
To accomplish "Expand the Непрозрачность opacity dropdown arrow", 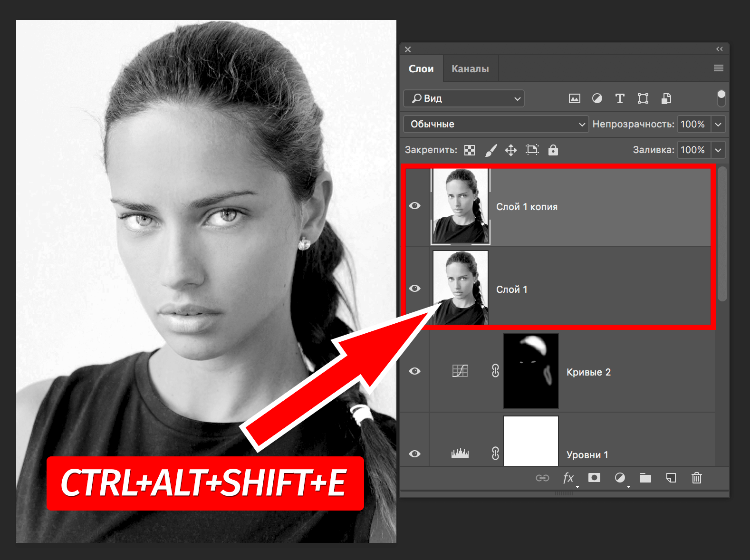I will (718, 124).
